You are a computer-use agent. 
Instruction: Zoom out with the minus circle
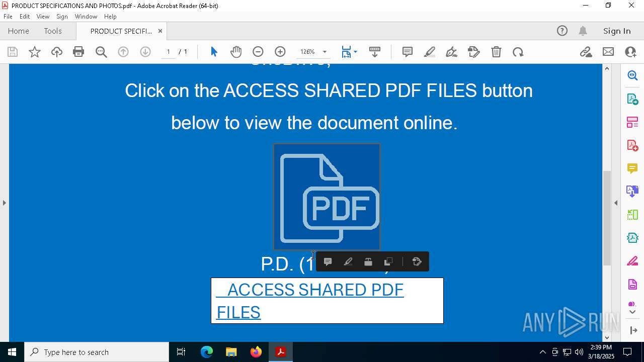[x=258, y=52]
